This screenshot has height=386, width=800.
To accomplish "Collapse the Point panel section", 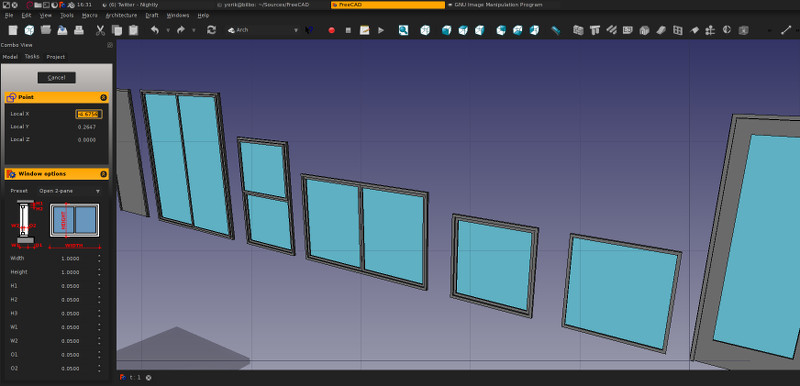I will tap(104, 97).
